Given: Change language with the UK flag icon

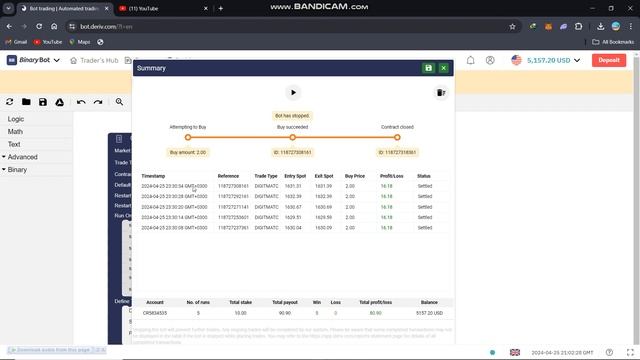Looking at the screenshot, I should 515,352.
